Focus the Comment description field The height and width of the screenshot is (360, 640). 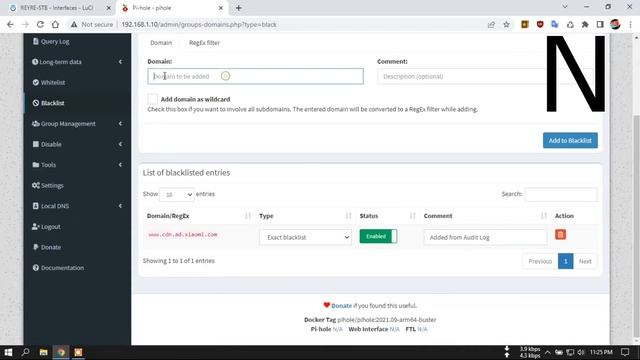point(486,76)
